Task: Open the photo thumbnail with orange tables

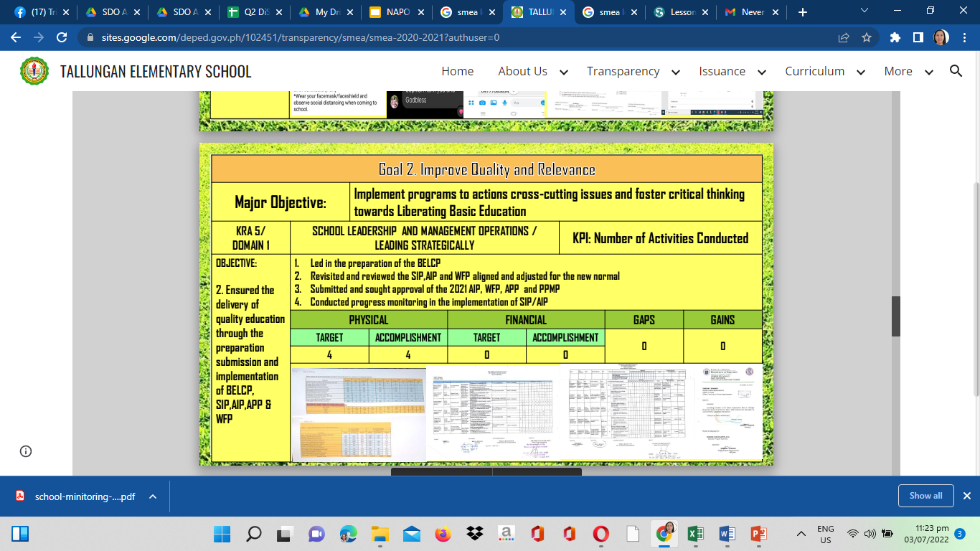Action: click(359, 414)
